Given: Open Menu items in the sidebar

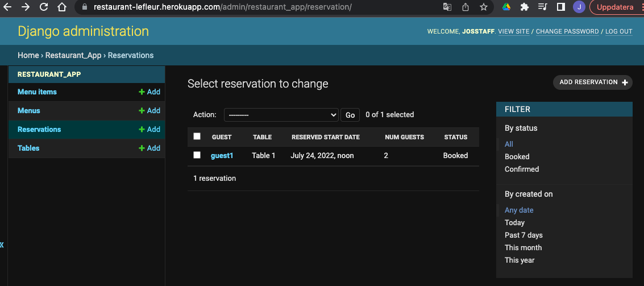Looking at the screenshot, I should tap(37, 92).
